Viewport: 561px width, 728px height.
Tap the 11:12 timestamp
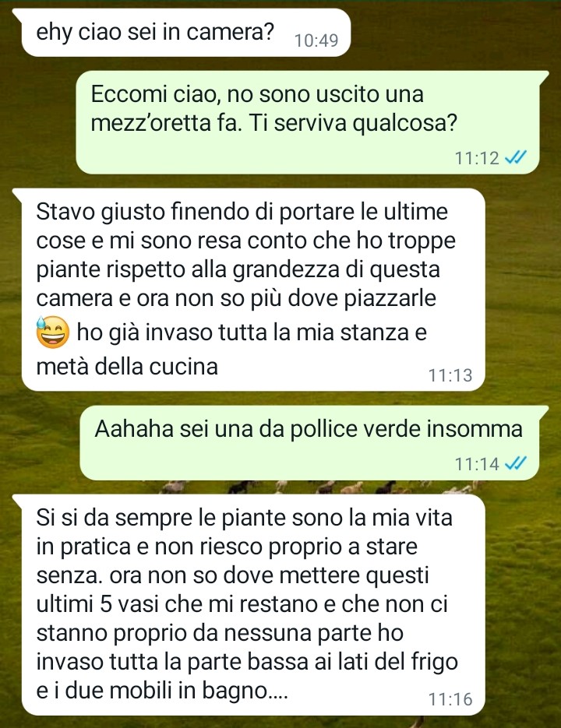pyautogui.click(x=477, y=158)
